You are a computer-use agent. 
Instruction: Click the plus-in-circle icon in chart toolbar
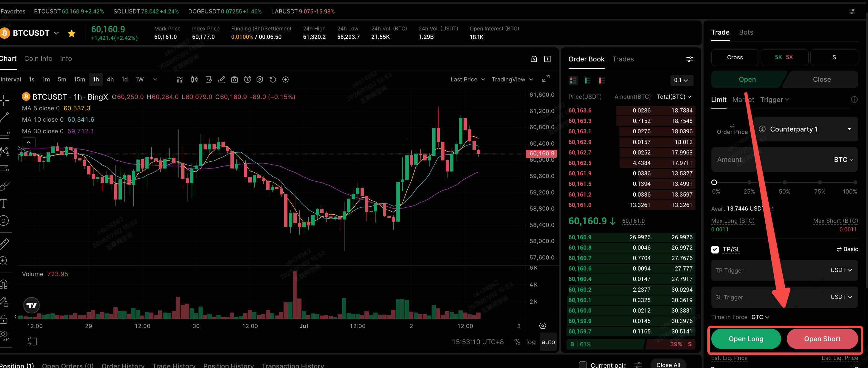click(x=285, y=79)
